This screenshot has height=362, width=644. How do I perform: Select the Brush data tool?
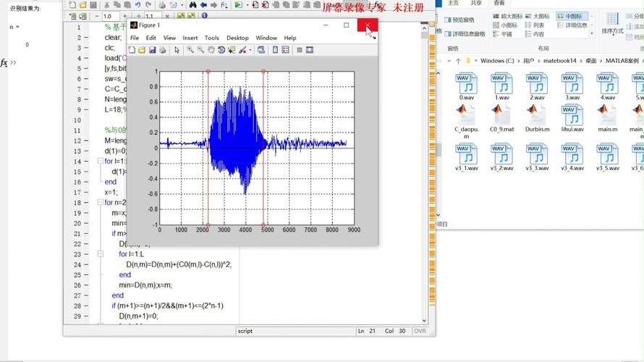(242, 50)
